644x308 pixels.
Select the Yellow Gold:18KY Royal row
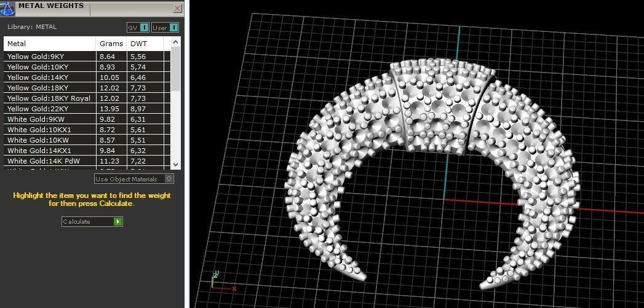87,98
